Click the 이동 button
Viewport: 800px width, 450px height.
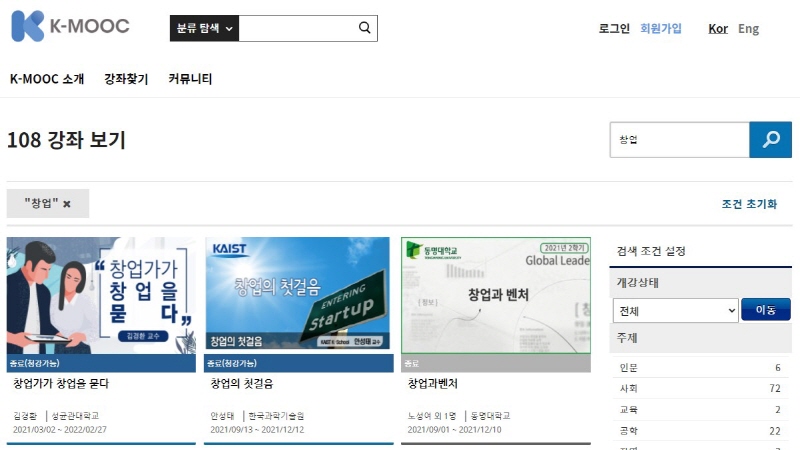[766, 310]
